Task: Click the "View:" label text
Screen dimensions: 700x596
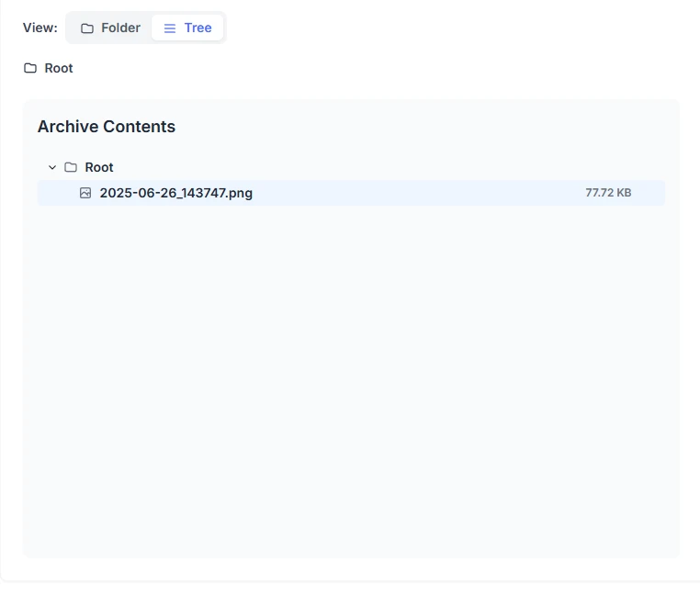Action: (40, 28)
